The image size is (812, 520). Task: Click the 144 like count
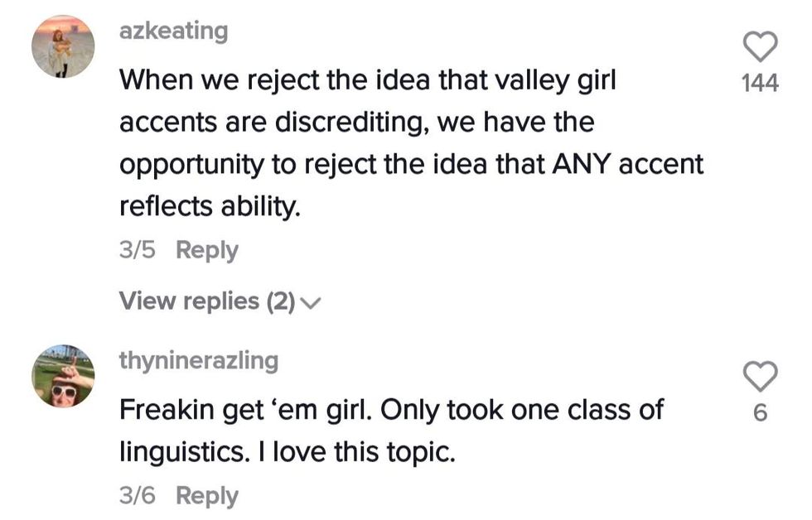[x=760, y=83]
